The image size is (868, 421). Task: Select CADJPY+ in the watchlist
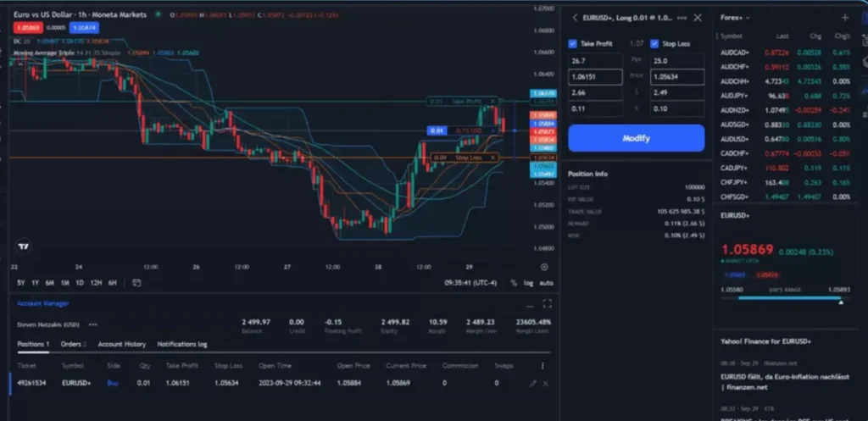click(x=786, y=169)
